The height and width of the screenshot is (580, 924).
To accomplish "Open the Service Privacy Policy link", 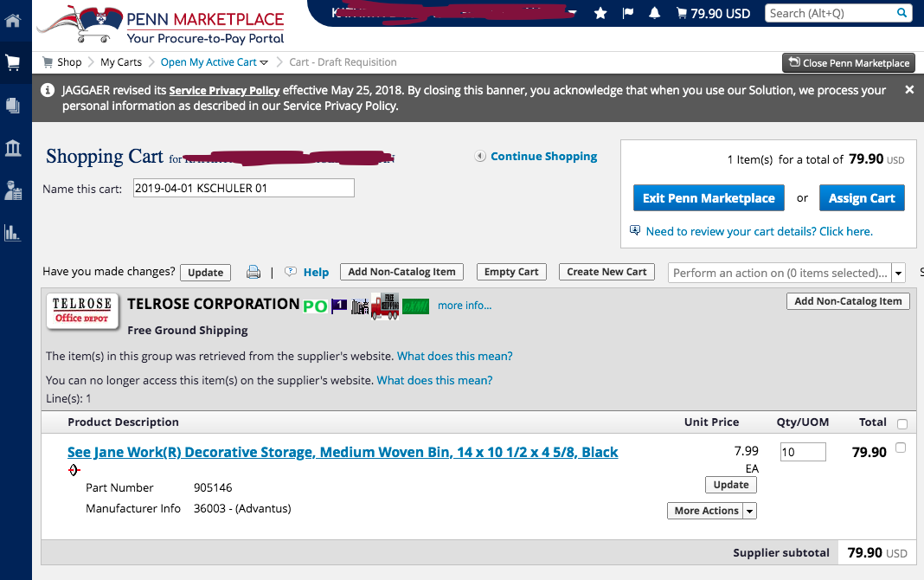I will tap(224, 90).
